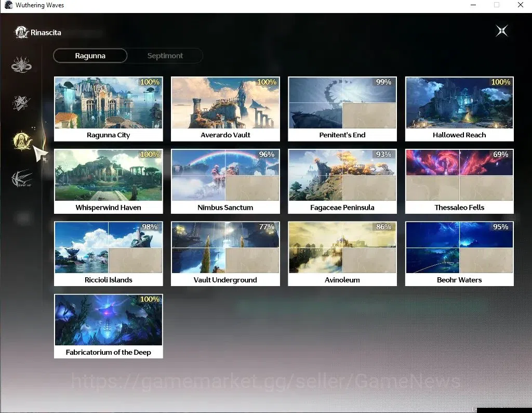Viewport: 532px width, 413px height.
Task: Open the Fabricatorium of the Deep card
Action: (109, 326)
